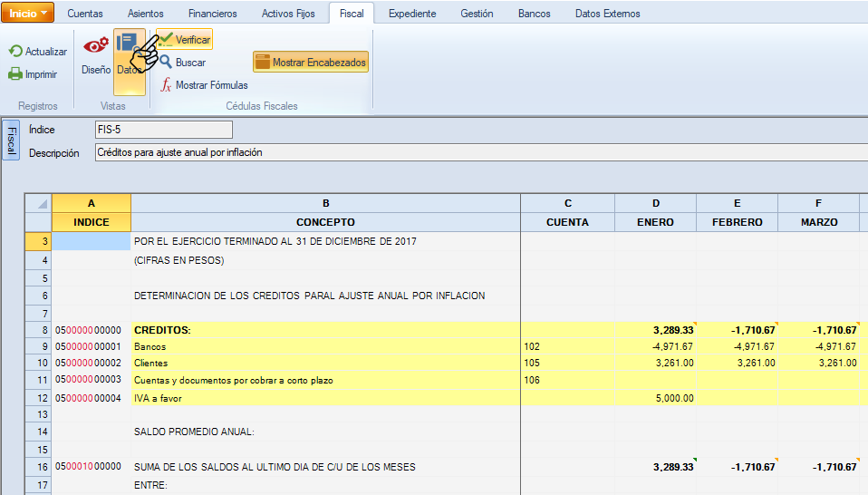Click Mostrar Fórmulas icon
The height and width of the screenshot is (495, 868).
pos(167,85)
